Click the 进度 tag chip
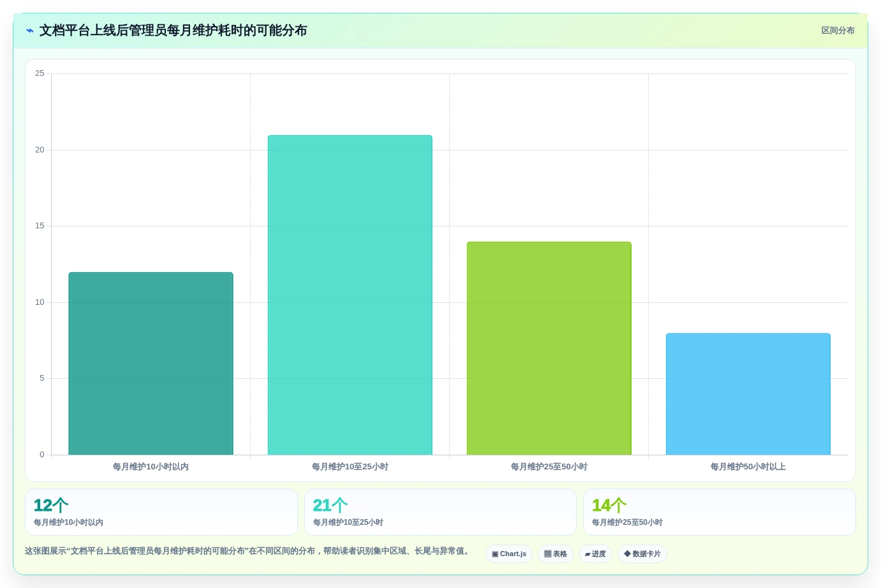Screen dimensions: 881x588 click(595, 554)
